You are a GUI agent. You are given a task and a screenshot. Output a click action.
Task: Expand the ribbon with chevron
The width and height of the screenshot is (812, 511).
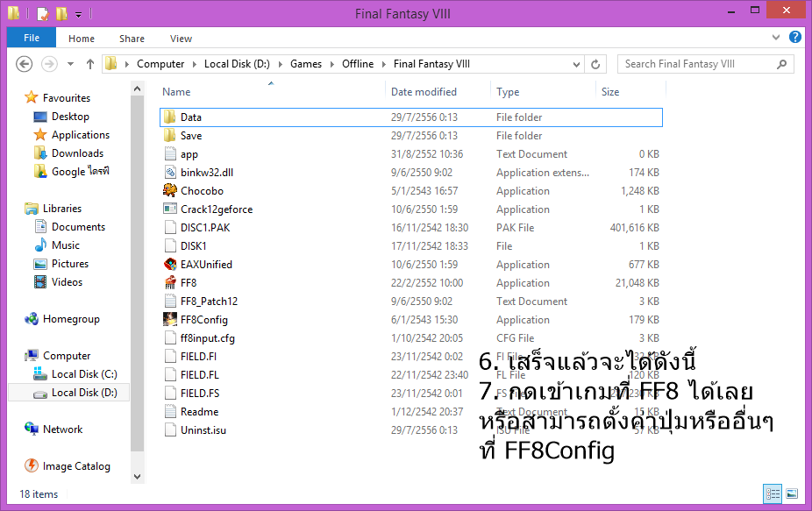click(776, 38)
